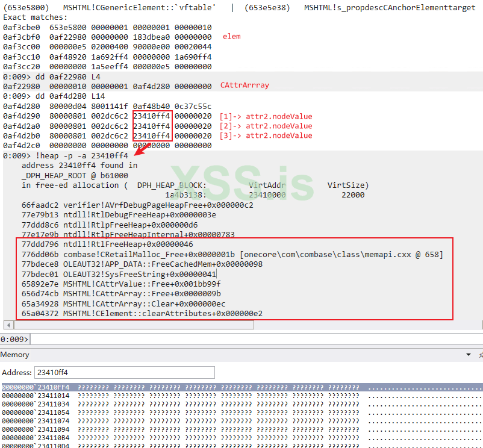
Task: Click '_DPH_HEAP_ROOT @ b61000' line
Action: 75,175
